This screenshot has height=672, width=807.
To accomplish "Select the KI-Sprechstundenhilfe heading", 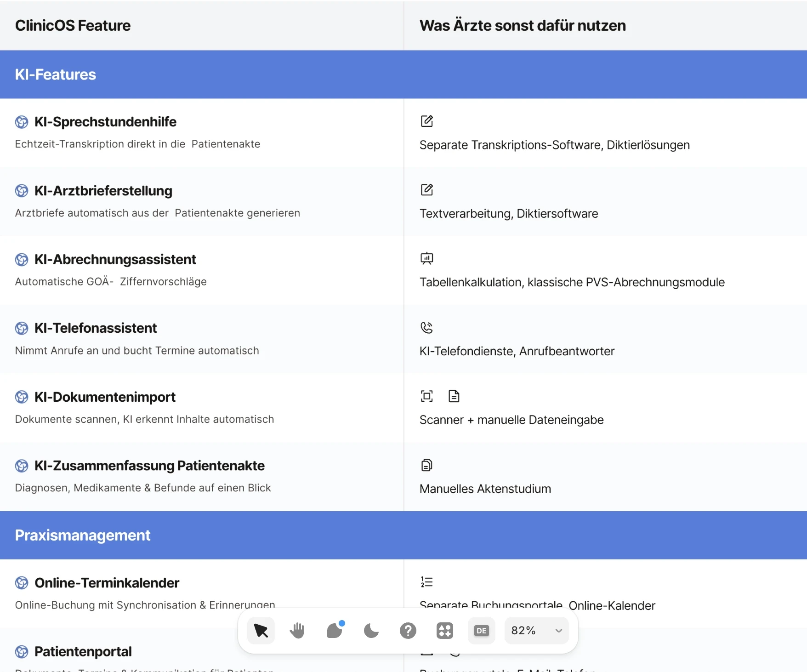I will (105, 122).
